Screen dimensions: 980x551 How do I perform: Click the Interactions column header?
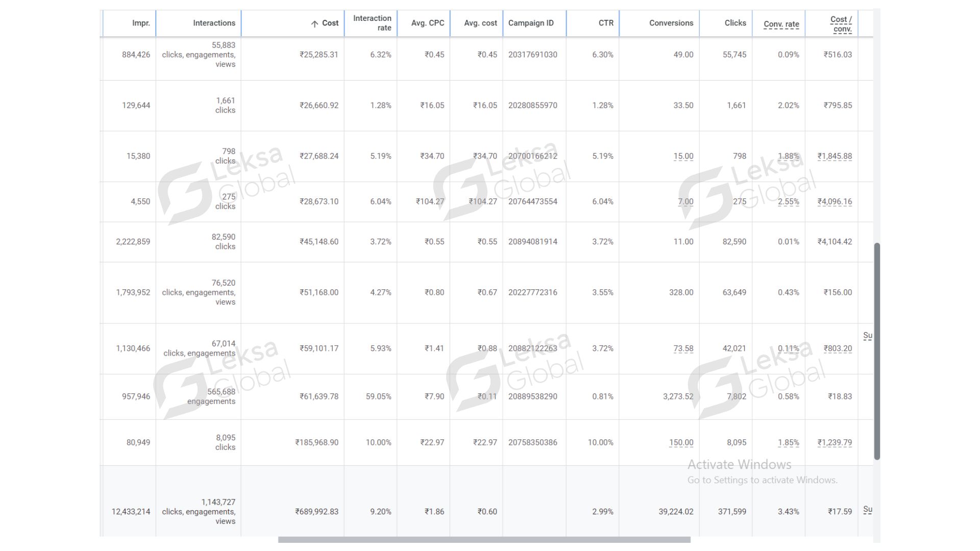214,23
